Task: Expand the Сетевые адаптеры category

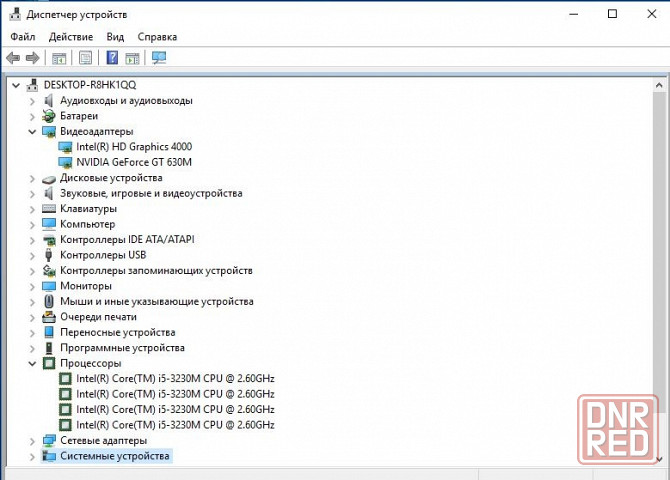Action: point(32,441)
